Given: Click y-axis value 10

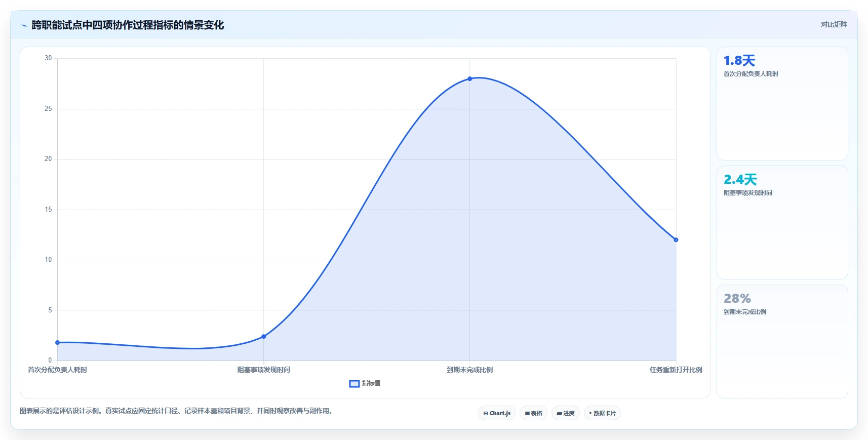Looking at the screenshot, I should click(x=48, y=260).
